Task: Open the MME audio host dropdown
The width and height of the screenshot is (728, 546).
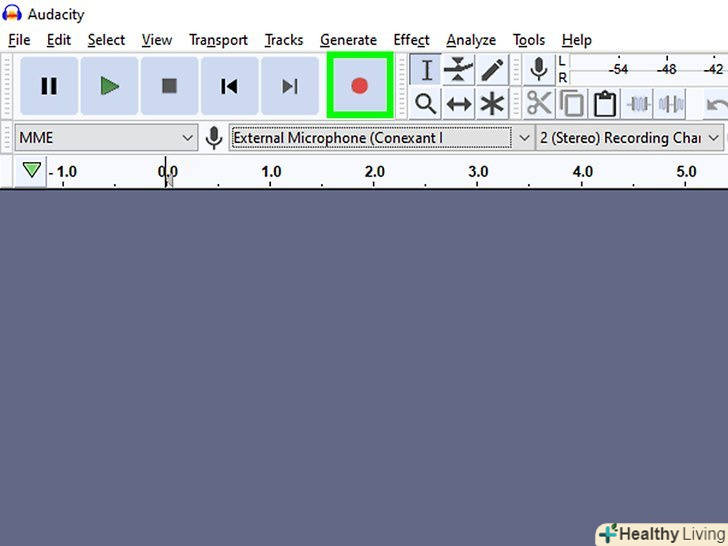Action: coord(106,138)
